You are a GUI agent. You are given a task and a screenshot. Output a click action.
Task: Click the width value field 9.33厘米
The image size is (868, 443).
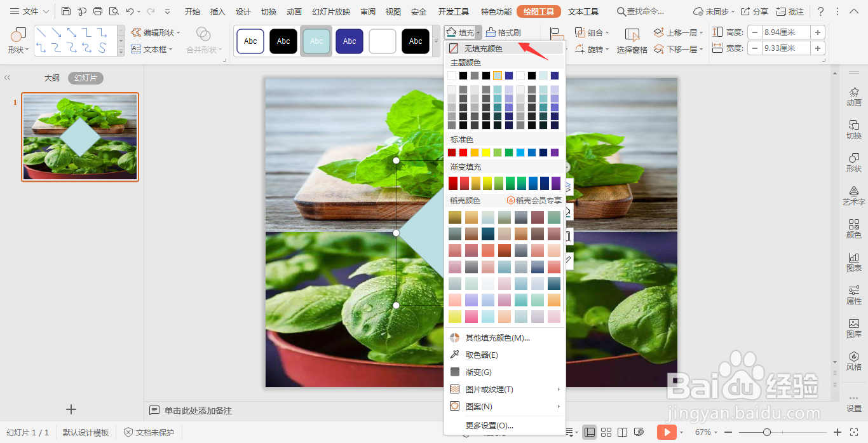click(x=786, y=48)
